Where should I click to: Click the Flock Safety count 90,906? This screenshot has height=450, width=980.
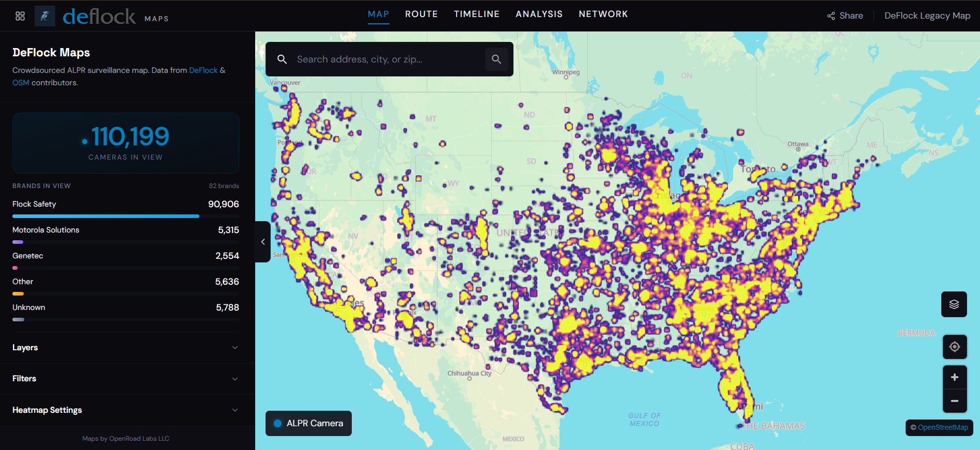[223, 204]
